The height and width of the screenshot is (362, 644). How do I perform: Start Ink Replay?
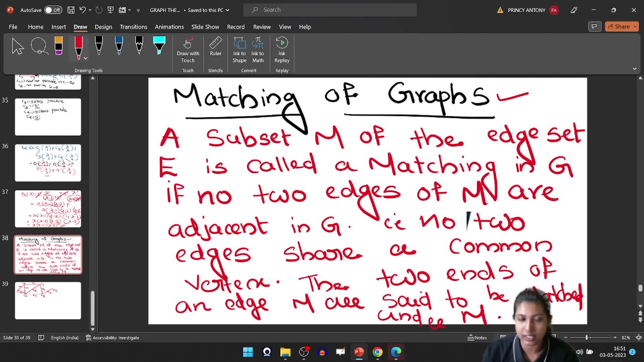coord(282,50)
